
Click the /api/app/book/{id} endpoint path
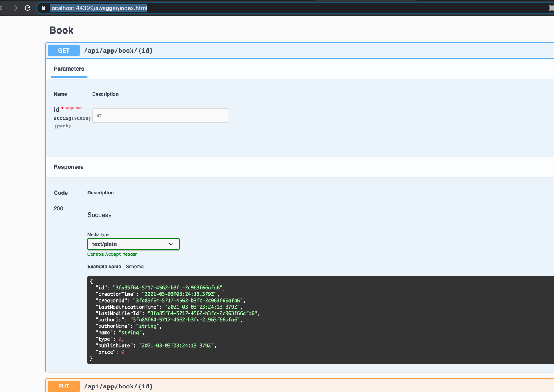(118, 50)
